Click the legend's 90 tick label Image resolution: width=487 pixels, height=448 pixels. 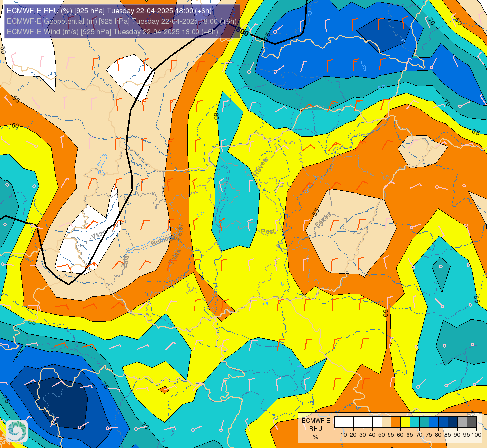click(457, 435)
